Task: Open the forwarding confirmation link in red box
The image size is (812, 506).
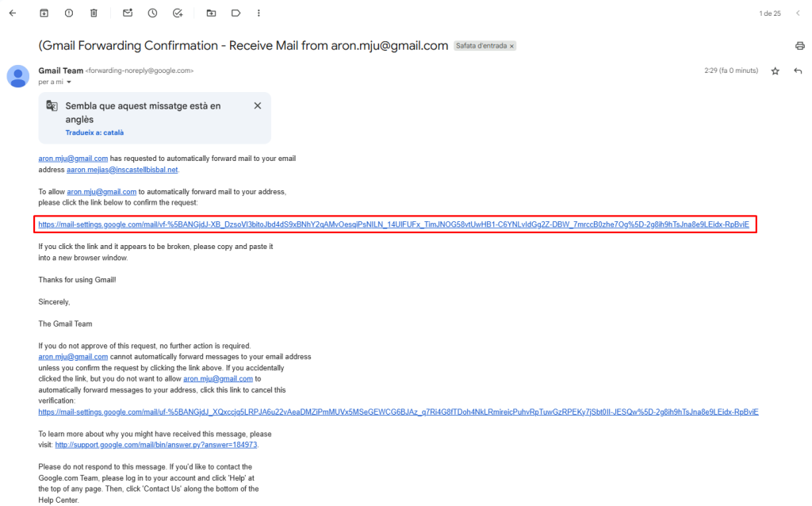Action: point(393,224)
